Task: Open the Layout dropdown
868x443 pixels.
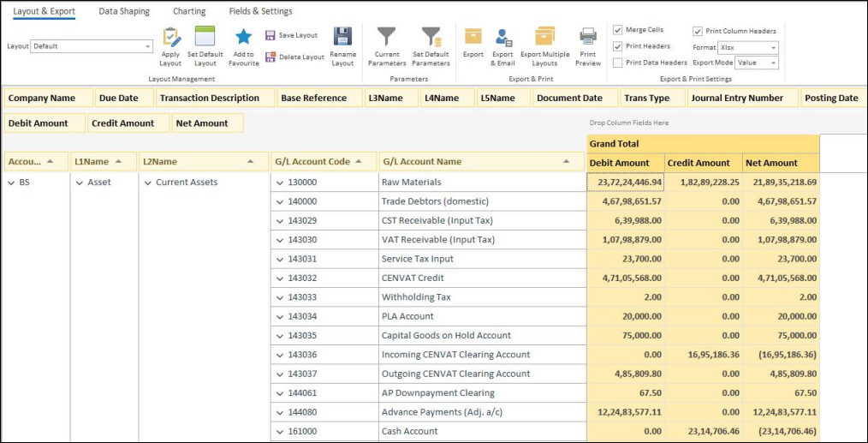Action: [x=147, y=46]
